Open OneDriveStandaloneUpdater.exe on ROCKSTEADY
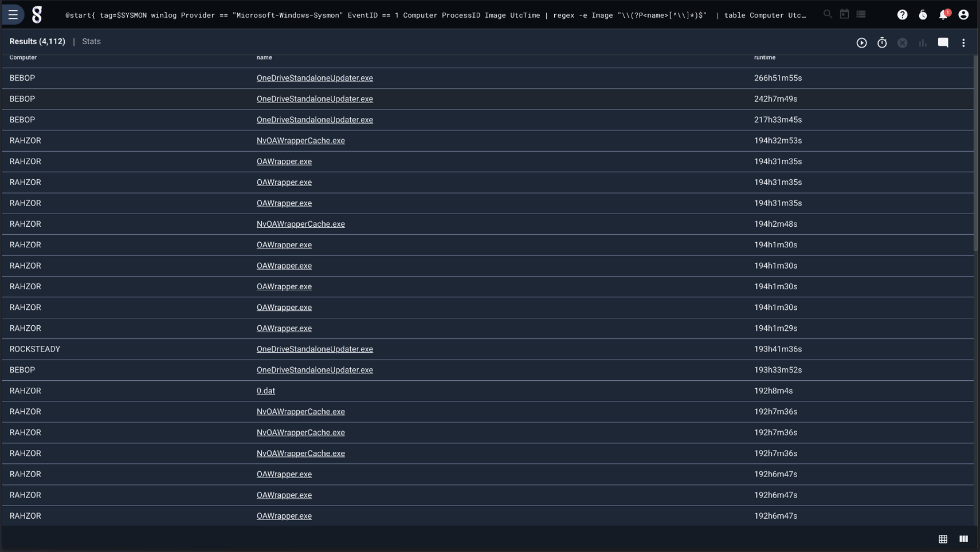The width and height of the screenshot is (980, 552). 315,349
